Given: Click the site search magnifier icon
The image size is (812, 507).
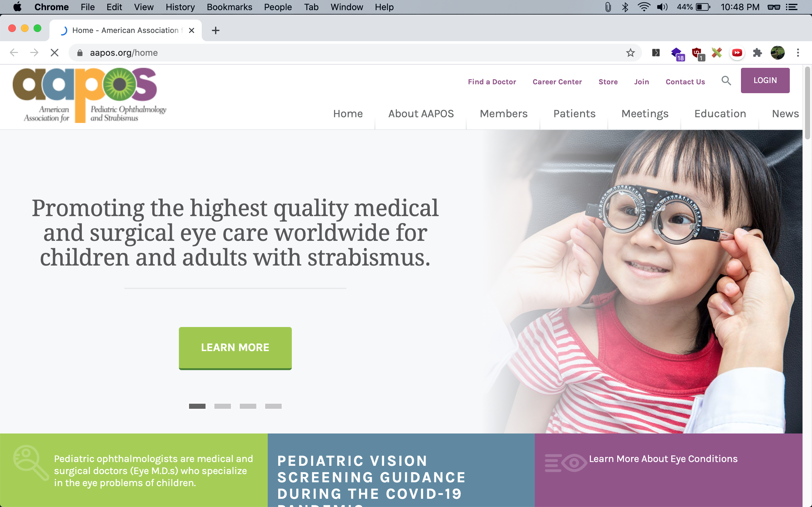Looking at the screenshot, I should pyautogui.click(x=726, y=81).
